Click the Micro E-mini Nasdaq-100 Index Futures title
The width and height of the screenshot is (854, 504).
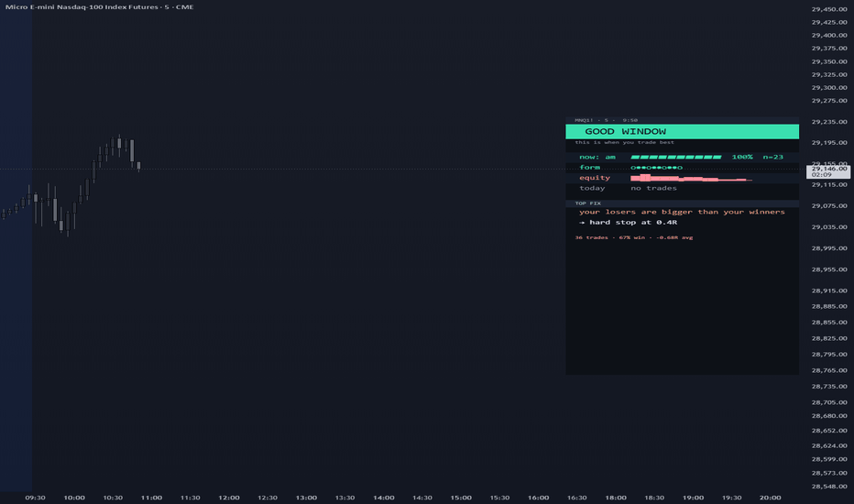(x=99, y=7)
